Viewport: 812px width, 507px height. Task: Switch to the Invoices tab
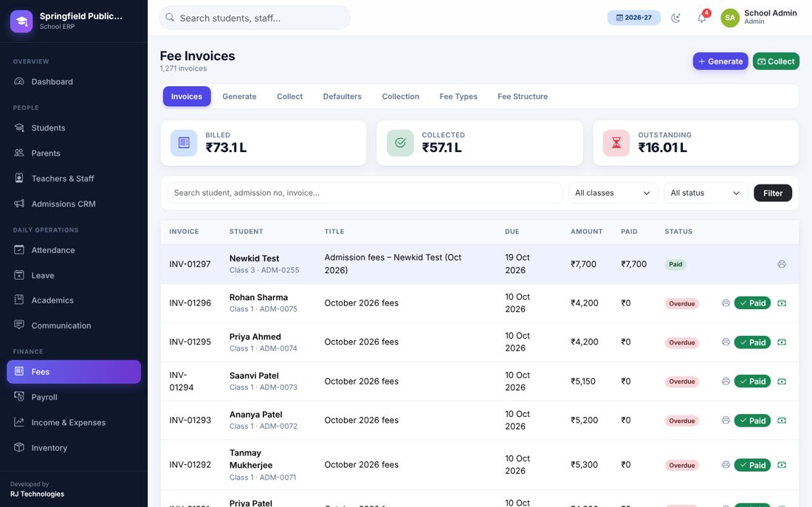click(x=187, y=97)
